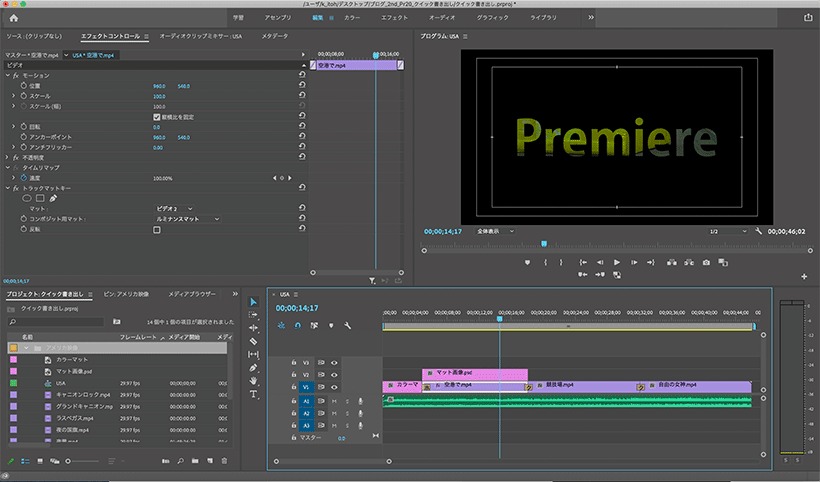This screenshot has height=482, width=820.
Task: Open the メタデータ panel tab
Action: pyautogui.click(x=275, y=36)
